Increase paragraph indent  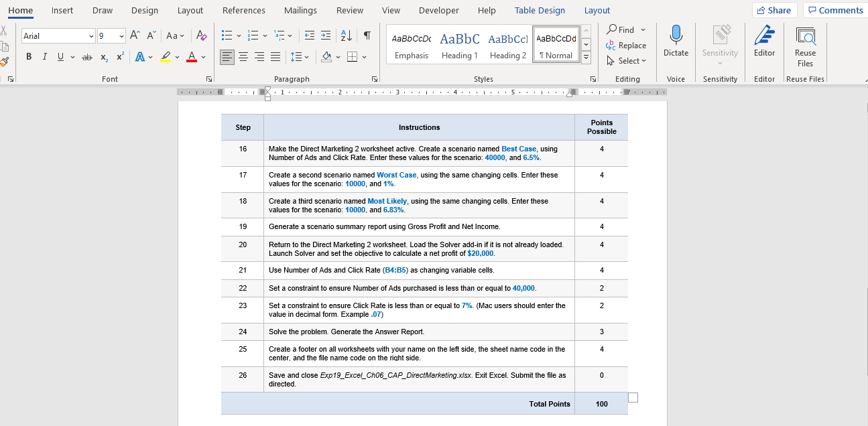(326, 35)
